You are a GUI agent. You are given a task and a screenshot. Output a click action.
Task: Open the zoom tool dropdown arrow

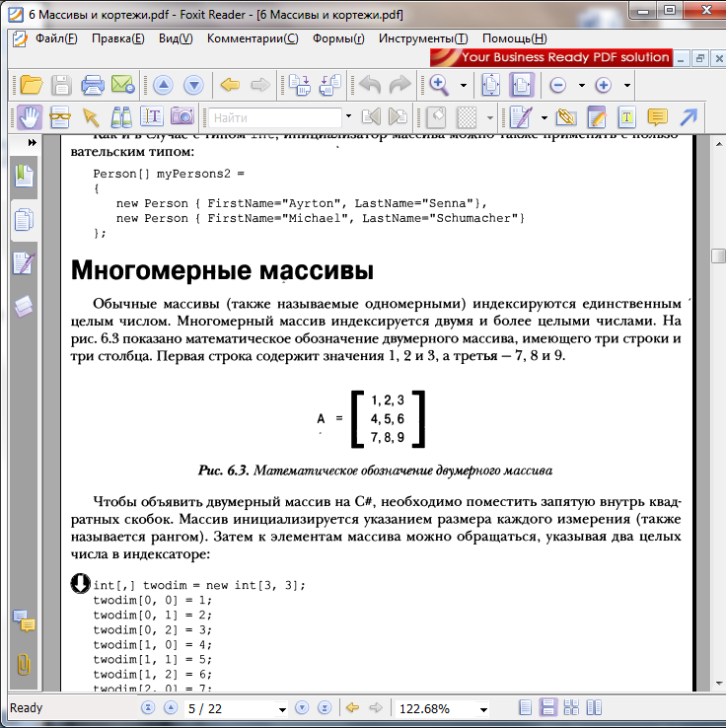pos(464,86)
